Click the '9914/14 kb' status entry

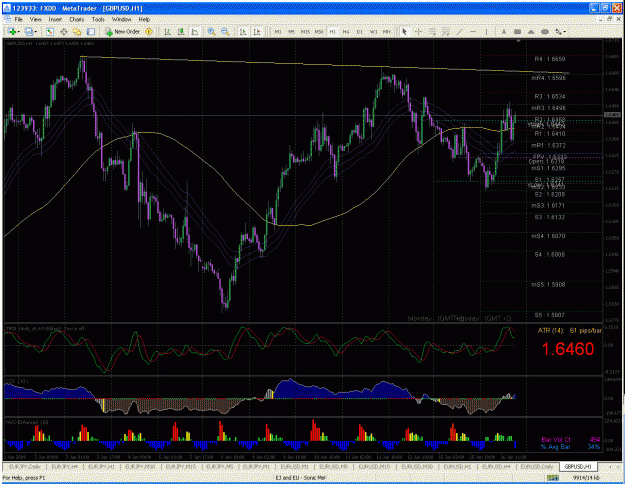[586, 477]
